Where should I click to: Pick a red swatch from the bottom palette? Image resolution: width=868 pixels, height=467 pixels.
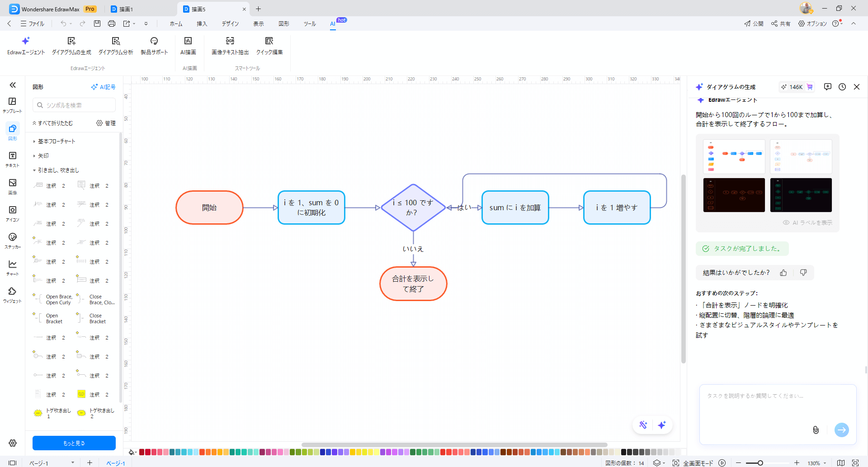141,452
